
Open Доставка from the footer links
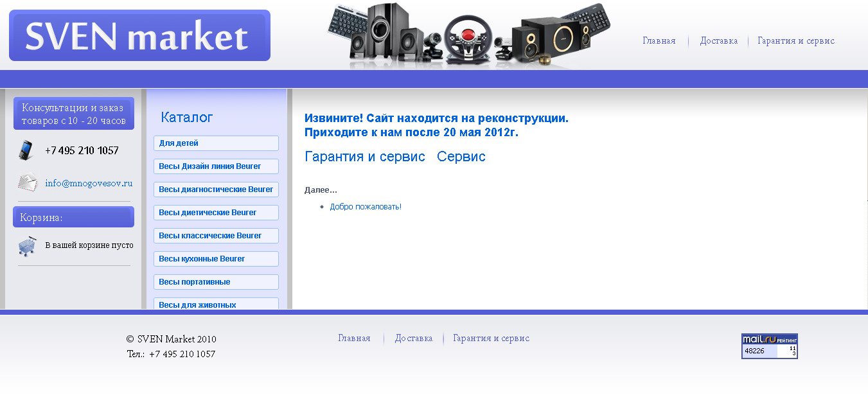(x=413, y=337)
